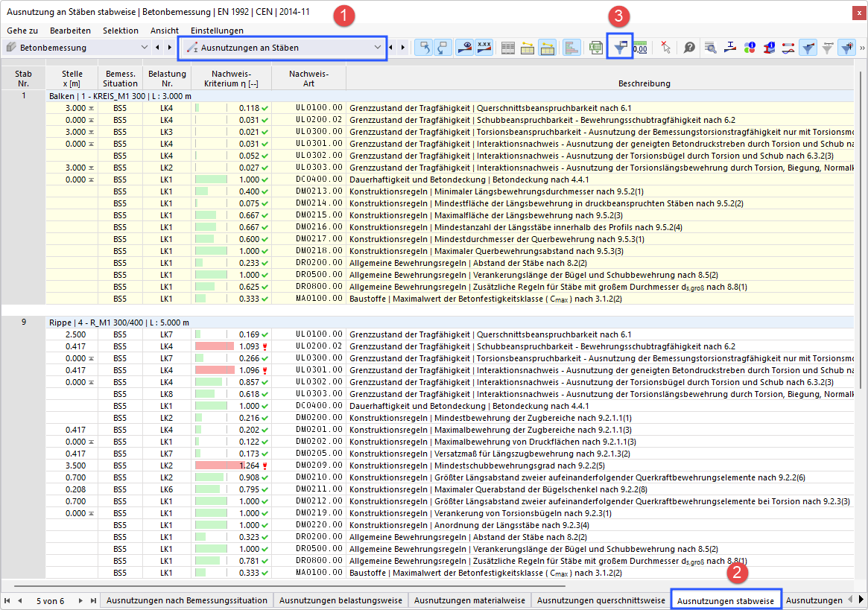Toggle the horizontal bar chart icon

click(571, 48)
